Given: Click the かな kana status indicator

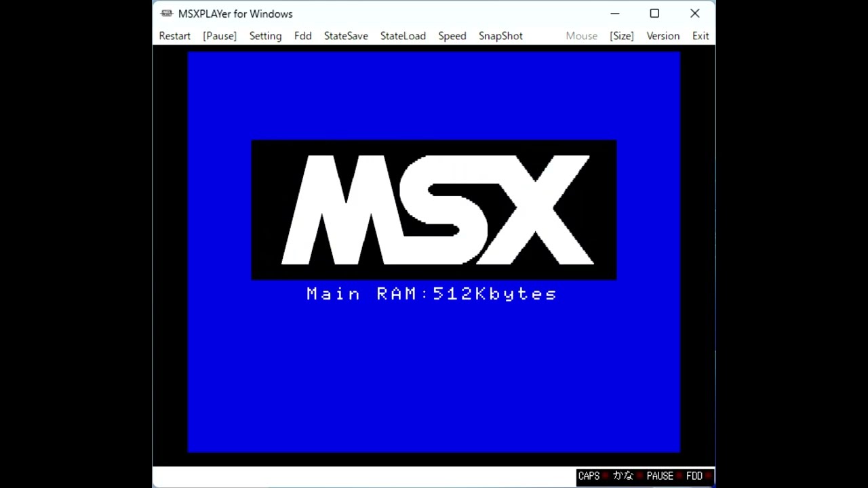Looking at the screenshot, I should tap(627, 476).
